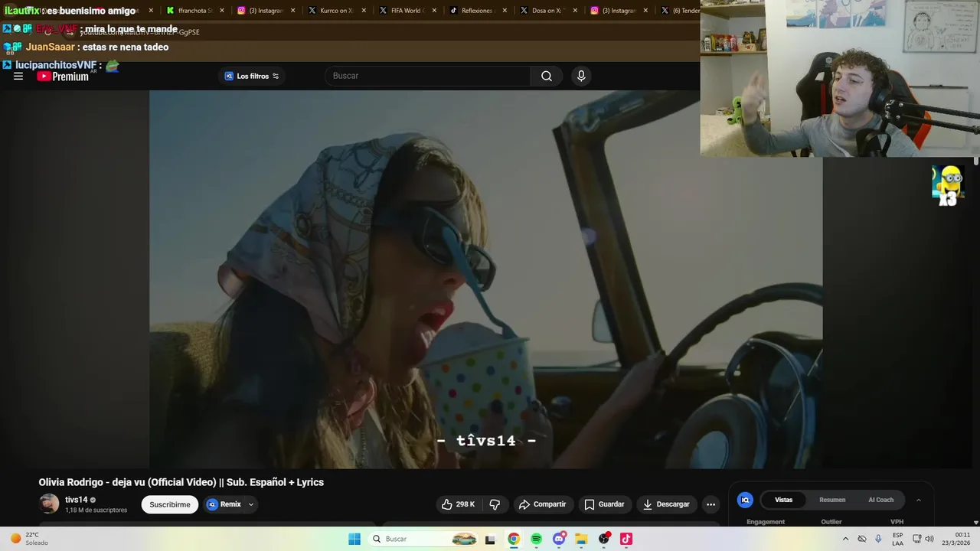Close the Reflexiones TikTok tab
980x551 pixels.
[505, 11]
